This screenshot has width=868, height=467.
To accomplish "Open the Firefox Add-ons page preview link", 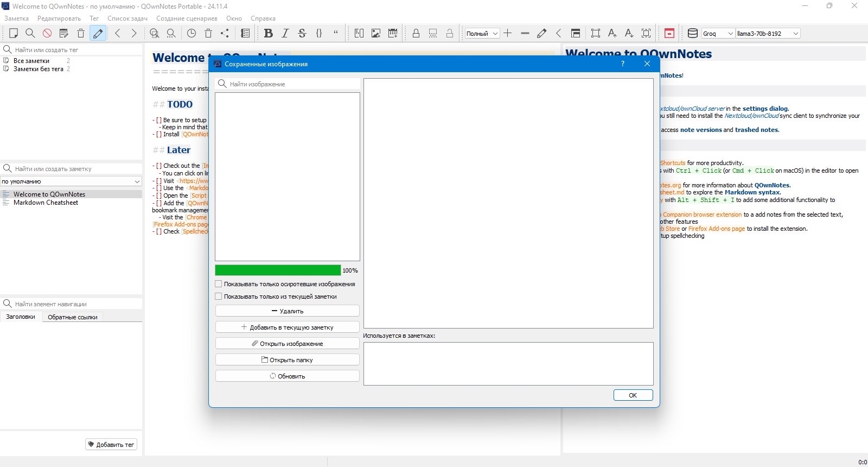I will (x=717, y=229).
